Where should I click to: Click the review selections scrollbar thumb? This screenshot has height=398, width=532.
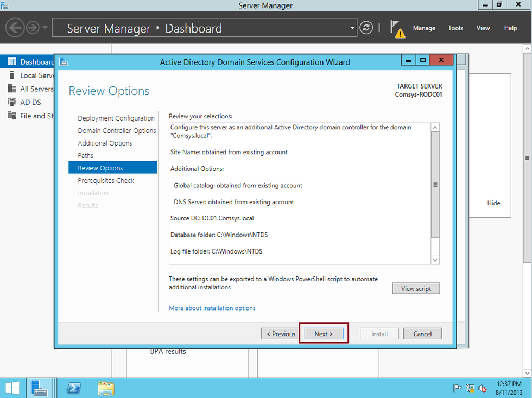pos(435,185)
